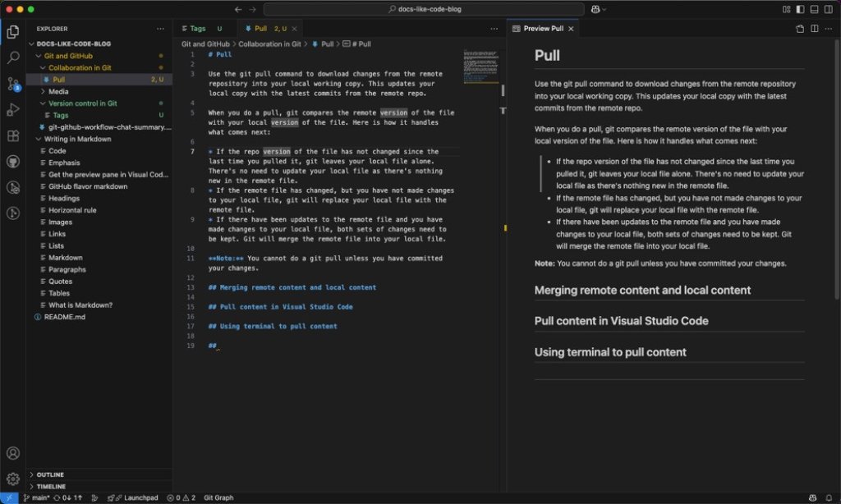The image size is (841, 504).
Task: Open the docs-like-code-blog command center search
Action: coord(424,9)
